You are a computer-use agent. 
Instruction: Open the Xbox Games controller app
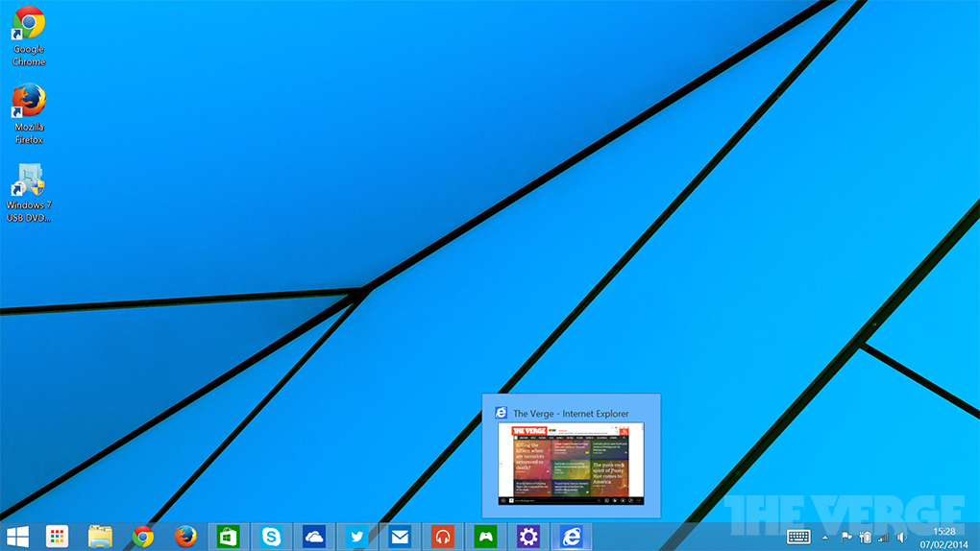(x=485, y=537)
